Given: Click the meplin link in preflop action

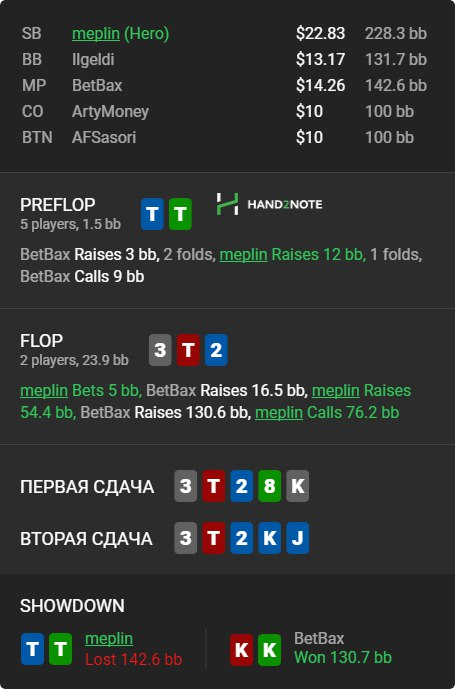Looking at the screenshot, I should click(244, 254).
